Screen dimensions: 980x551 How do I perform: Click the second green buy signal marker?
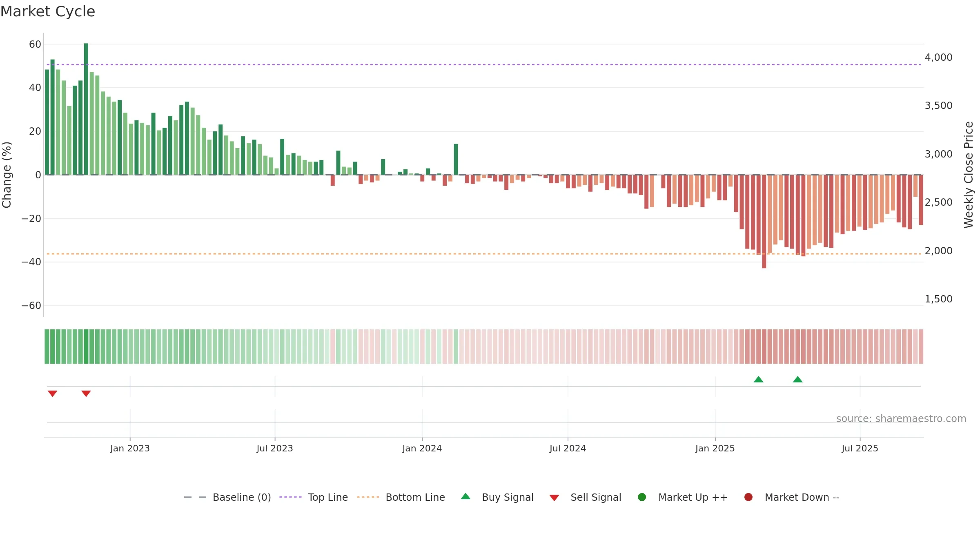pos(798,379)
